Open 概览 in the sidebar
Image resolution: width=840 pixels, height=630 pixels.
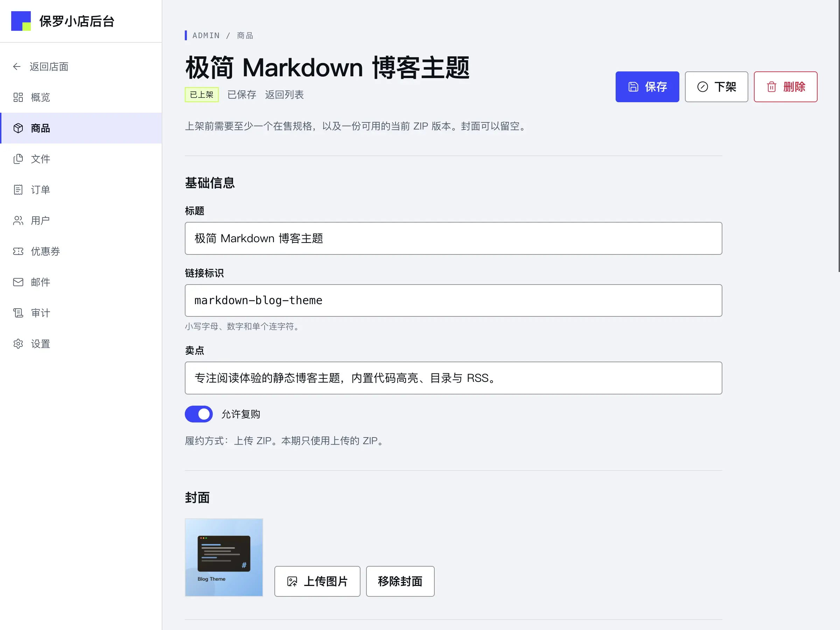(81, 98)
